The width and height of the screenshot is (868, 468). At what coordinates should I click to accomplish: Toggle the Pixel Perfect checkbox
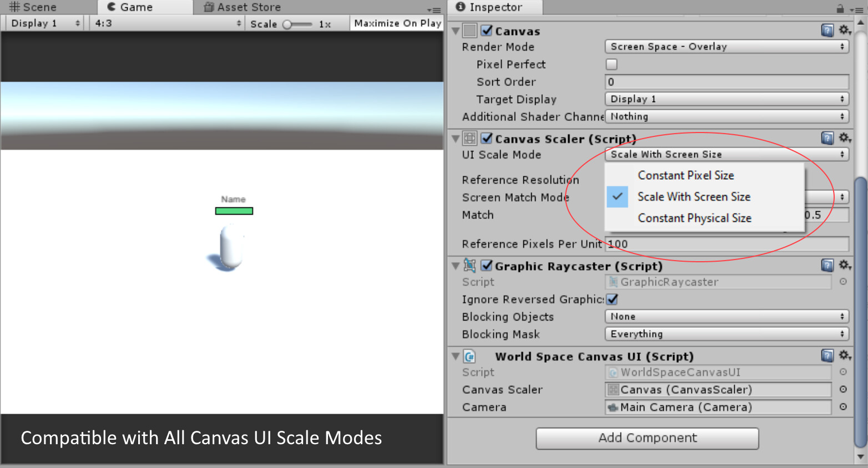(611, 64)
